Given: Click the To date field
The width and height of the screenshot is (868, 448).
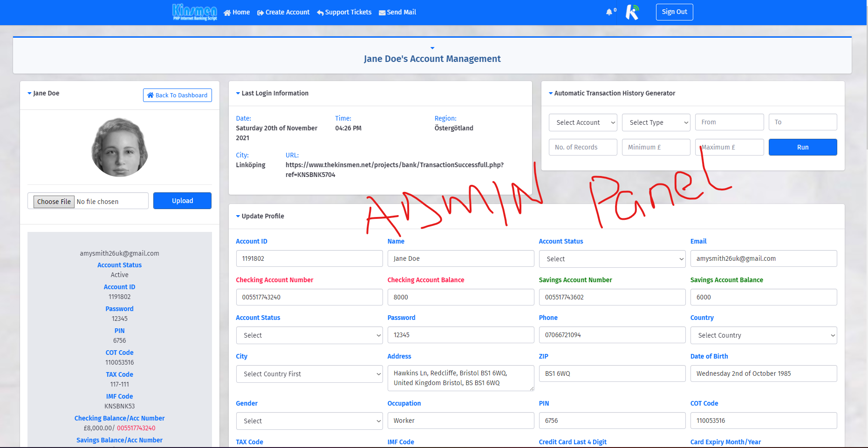Looking at the screenshot, I should (802, 122).
